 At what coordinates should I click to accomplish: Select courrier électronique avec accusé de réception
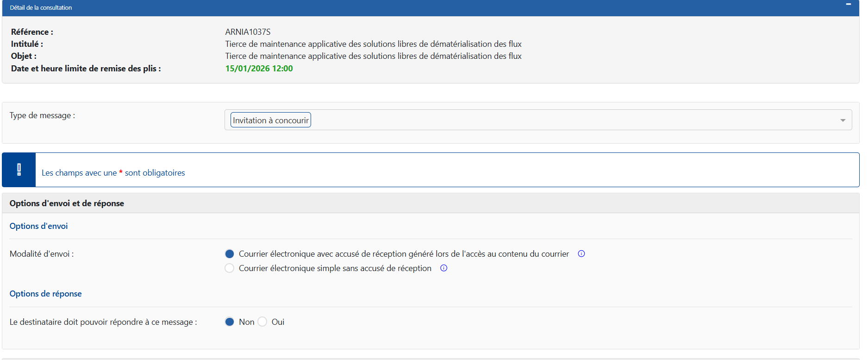230,254
